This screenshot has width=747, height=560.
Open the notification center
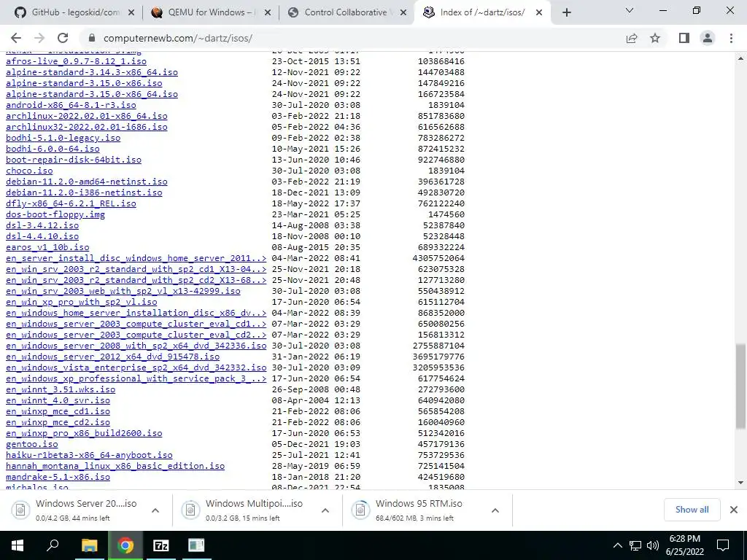723,545
